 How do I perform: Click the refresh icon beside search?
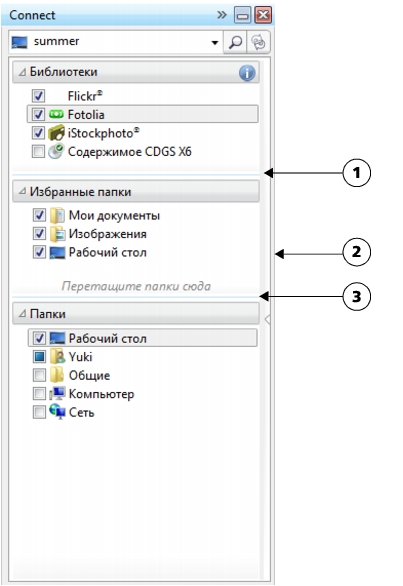pos(258,42)
